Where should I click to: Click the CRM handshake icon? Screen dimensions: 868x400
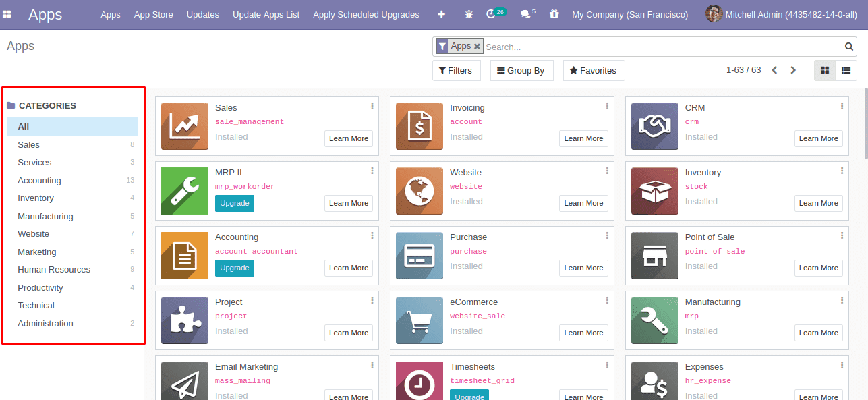coord(654,125)
